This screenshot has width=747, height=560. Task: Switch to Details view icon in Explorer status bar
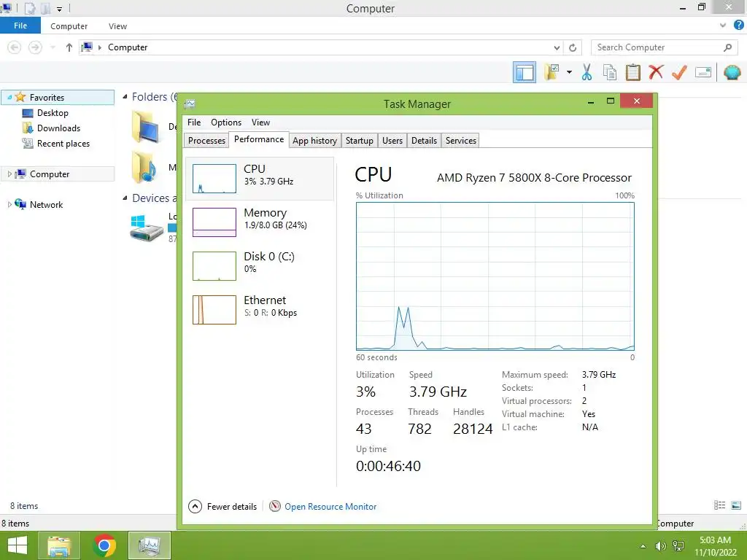[719, 505]
